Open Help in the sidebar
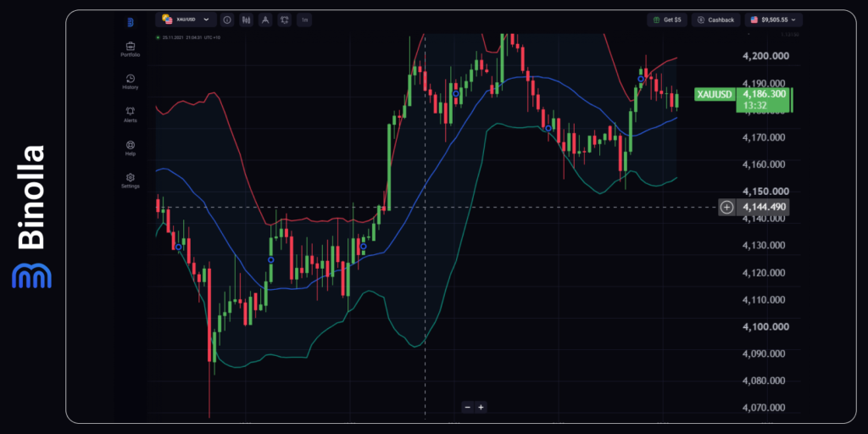The width and height of the screenshot is (868, 434). point(131,148)
